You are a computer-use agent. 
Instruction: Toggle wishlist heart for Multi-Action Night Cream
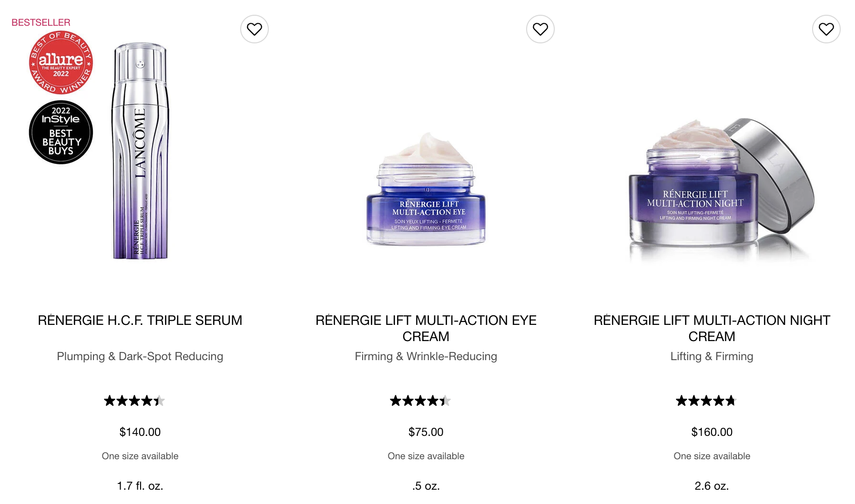[x=826, y=29]
